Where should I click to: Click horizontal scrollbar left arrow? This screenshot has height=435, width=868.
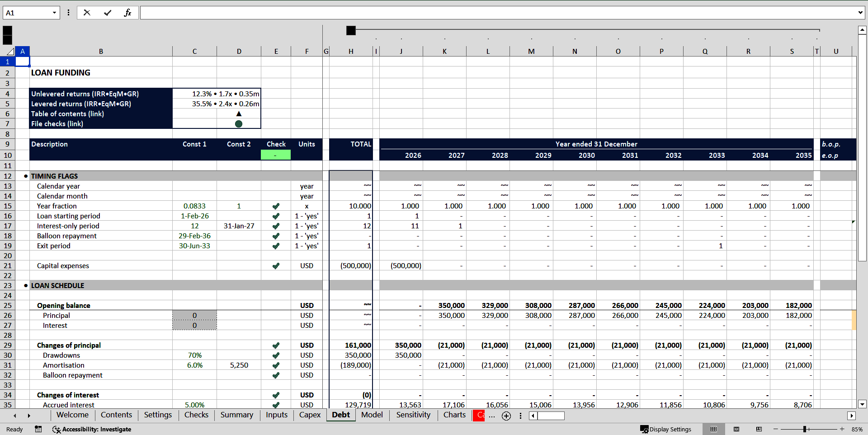pyautogui.click(x=533, y=416)
